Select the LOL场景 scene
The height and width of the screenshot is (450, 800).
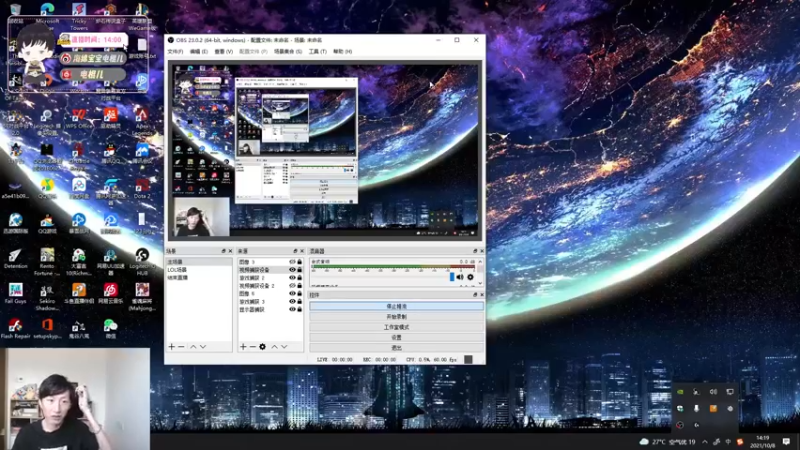click(x=199, y=269)
